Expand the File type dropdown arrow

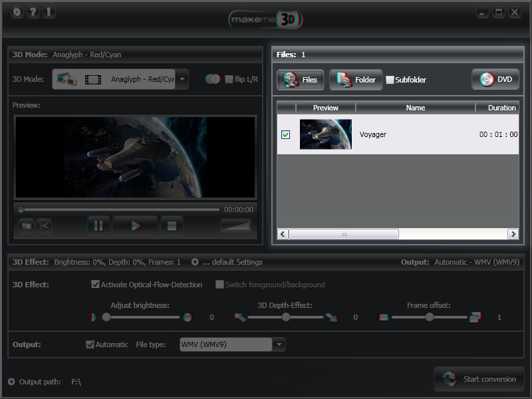[279, 344]
